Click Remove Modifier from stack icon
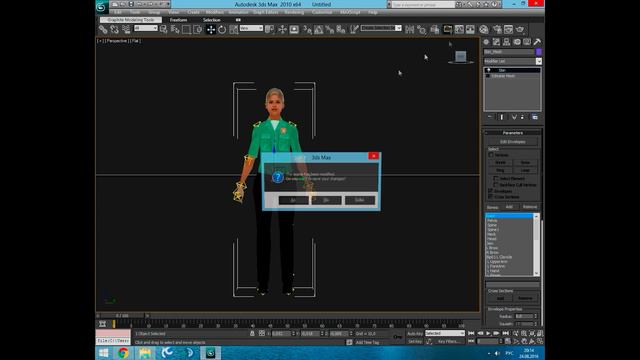This screenshot has height=360, width=640. tap(523, 117)
